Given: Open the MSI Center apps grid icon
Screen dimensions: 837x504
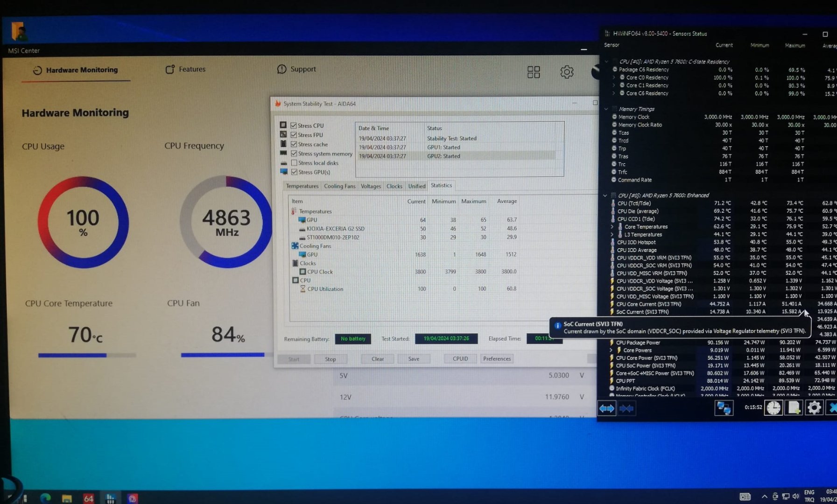Looking at the screenshot, I should pyautogui.click(x=534, y=72).
